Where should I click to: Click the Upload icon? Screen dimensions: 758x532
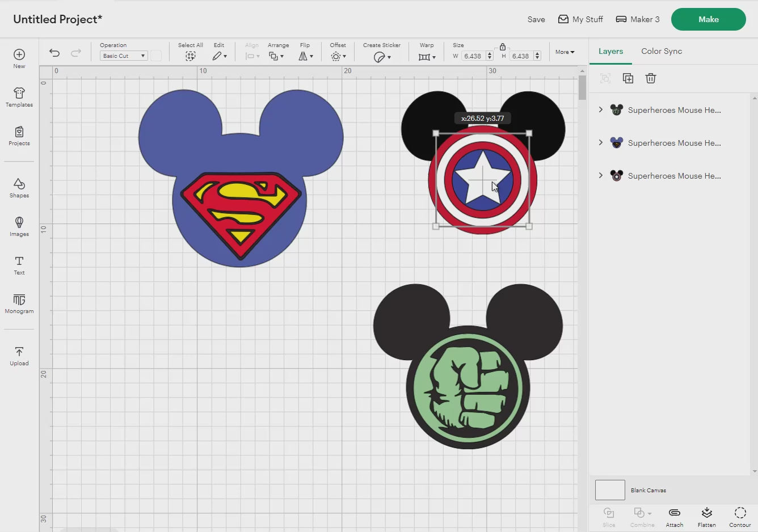point(19,352)
